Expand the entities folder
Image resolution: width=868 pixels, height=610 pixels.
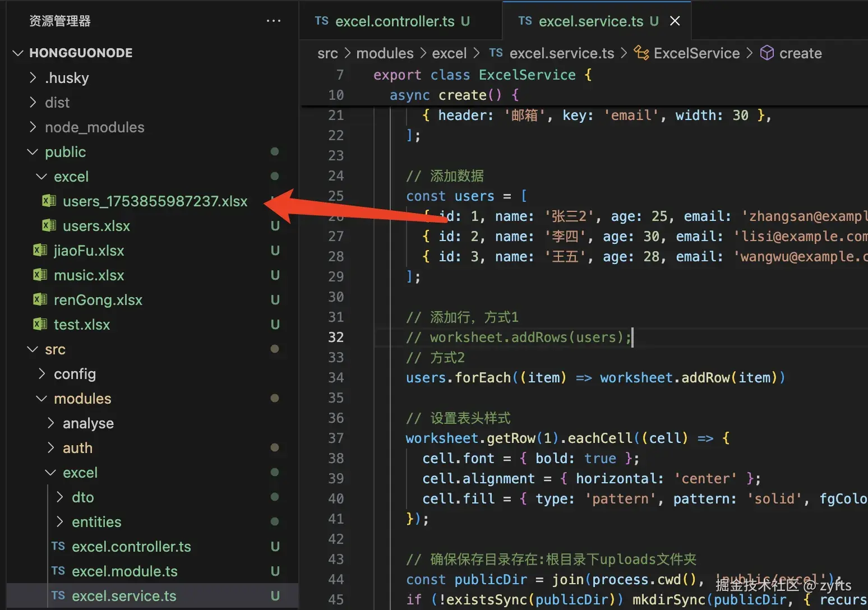tap(60, 521)
